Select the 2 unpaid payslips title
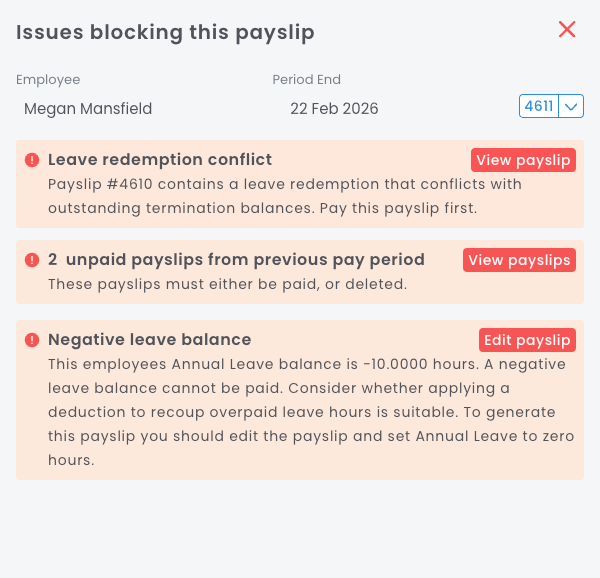The width and height of the screenshot is (600, 578). (x=236, y=260)
